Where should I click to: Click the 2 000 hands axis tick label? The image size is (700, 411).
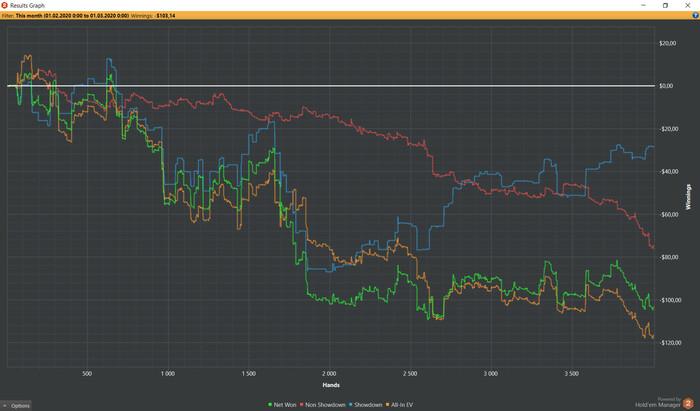click(329, 374)
